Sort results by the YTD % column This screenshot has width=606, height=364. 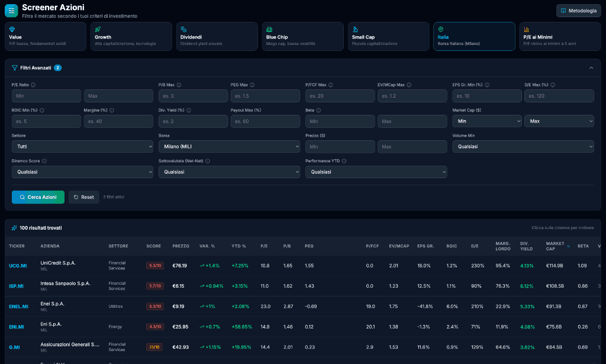[x=238, y=246]
